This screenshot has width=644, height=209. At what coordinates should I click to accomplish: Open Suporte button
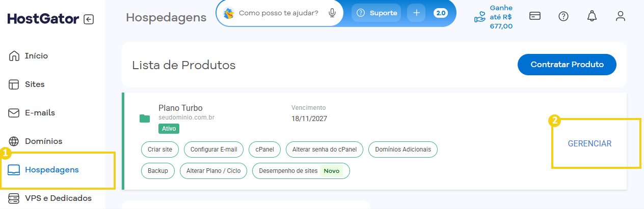(x=376, y=13)
